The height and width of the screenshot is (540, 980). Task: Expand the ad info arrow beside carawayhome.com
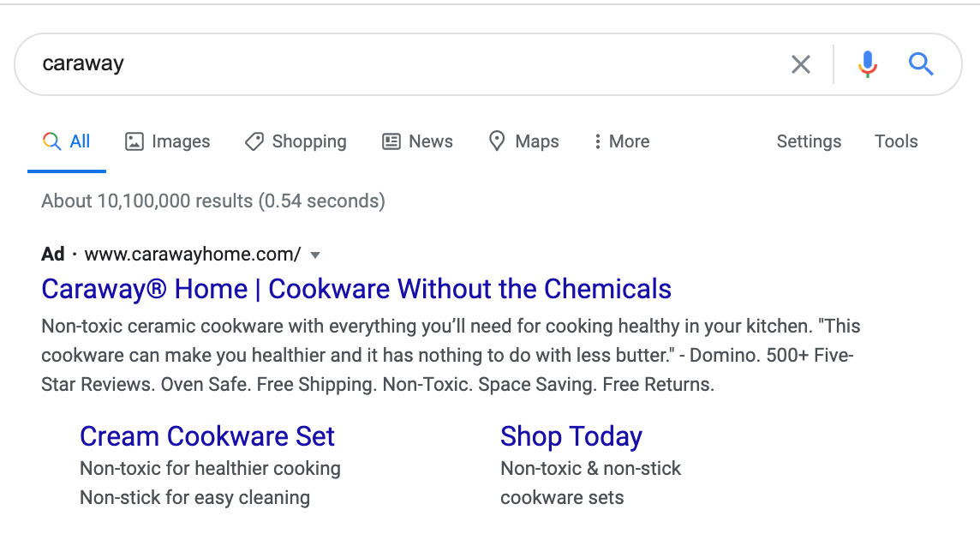pyautogui.click(x=315, y=255)
